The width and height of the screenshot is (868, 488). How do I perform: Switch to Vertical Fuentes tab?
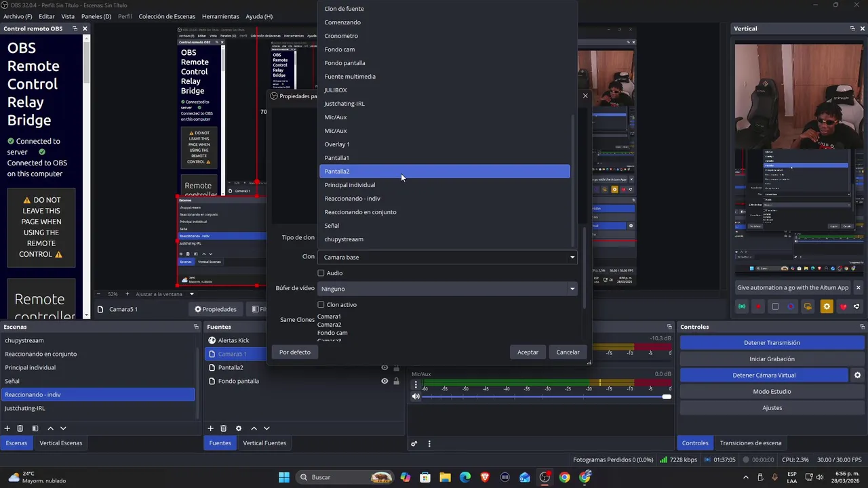264,443
